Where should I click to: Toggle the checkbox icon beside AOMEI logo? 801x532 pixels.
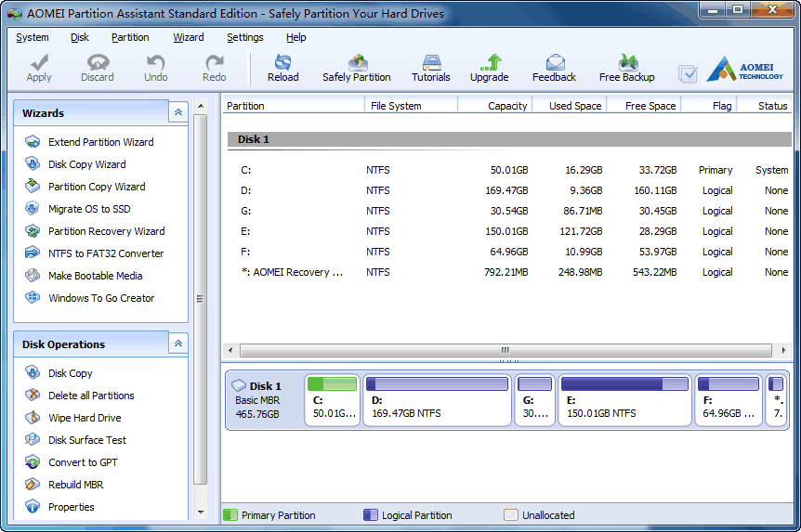pos(688,73)
